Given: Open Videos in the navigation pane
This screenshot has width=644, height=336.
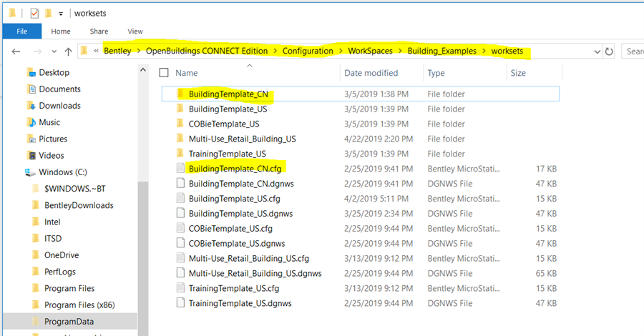Looking at the screenshot, I should pos(52,155).
